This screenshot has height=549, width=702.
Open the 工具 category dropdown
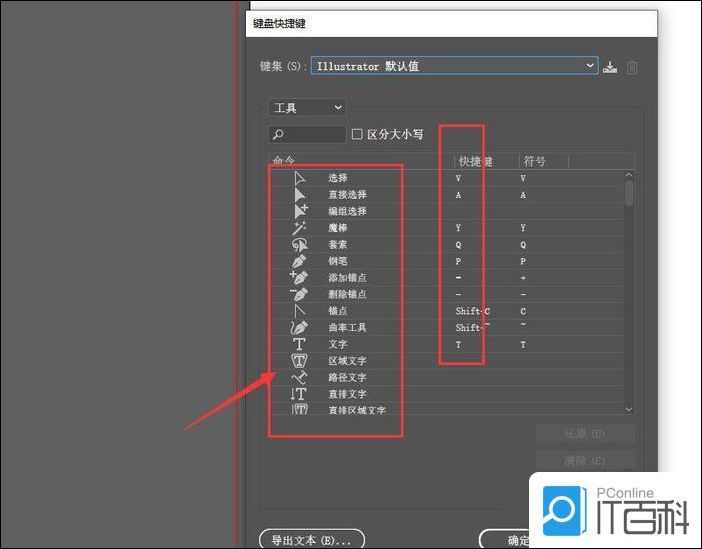tap(307, 107)
